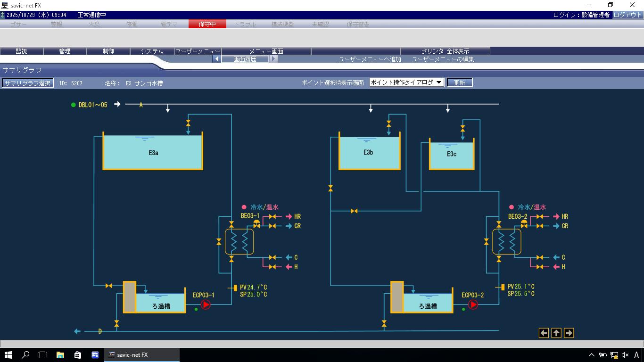Image resolution: width=644 pixels, height=362 pixels.
Task: Click the サマリグラフ選択 button
Action: 27,83
